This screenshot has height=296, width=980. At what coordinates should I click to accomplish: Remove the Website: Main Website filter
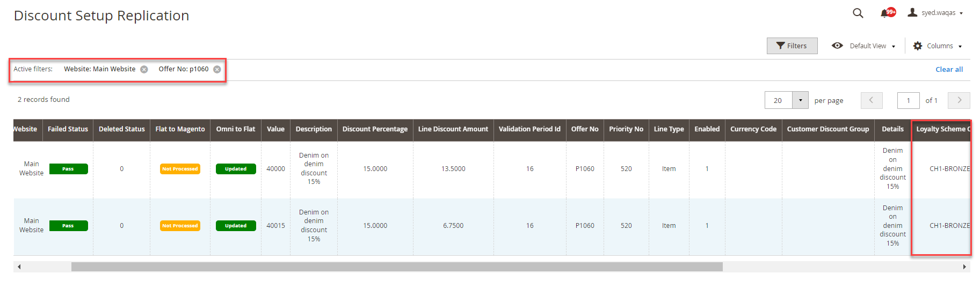(x=144, y=69)
